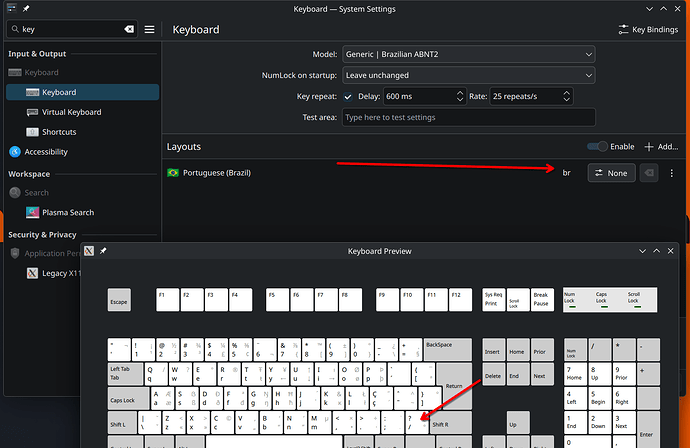Click the Test area input field
Screen dimensions: 690x448
(x=468, y=117)
